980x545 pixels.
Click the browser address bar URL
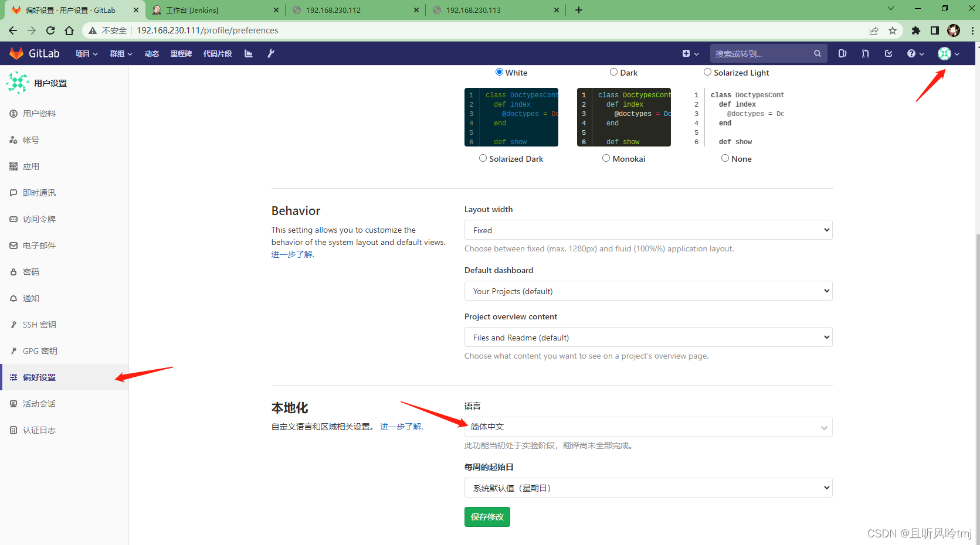pos(208,30)
